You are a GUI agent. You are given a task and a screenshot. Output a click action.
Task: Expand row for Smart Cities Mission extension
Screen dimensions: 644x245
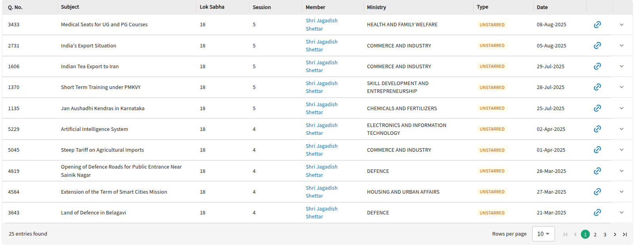click(622, 192)
